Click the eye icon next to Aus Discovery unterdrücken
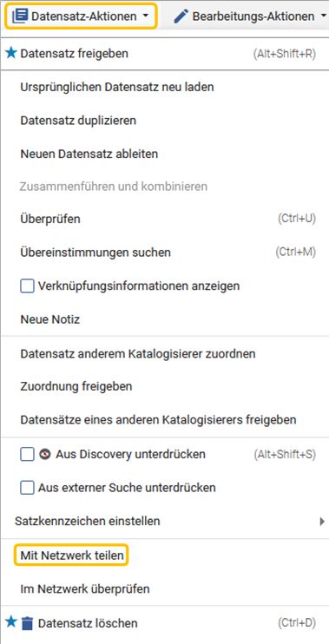The width and height of the screenshot is (329, 644). point(44,455)
